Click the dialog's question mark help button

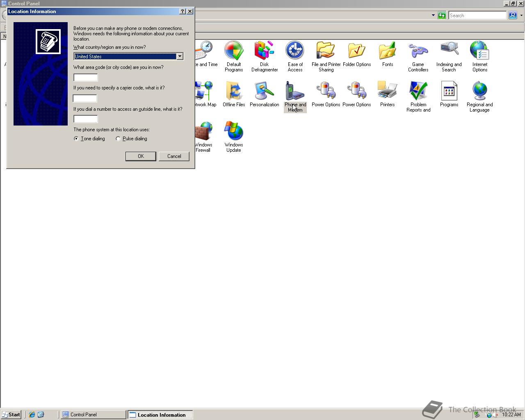[183, 11]
